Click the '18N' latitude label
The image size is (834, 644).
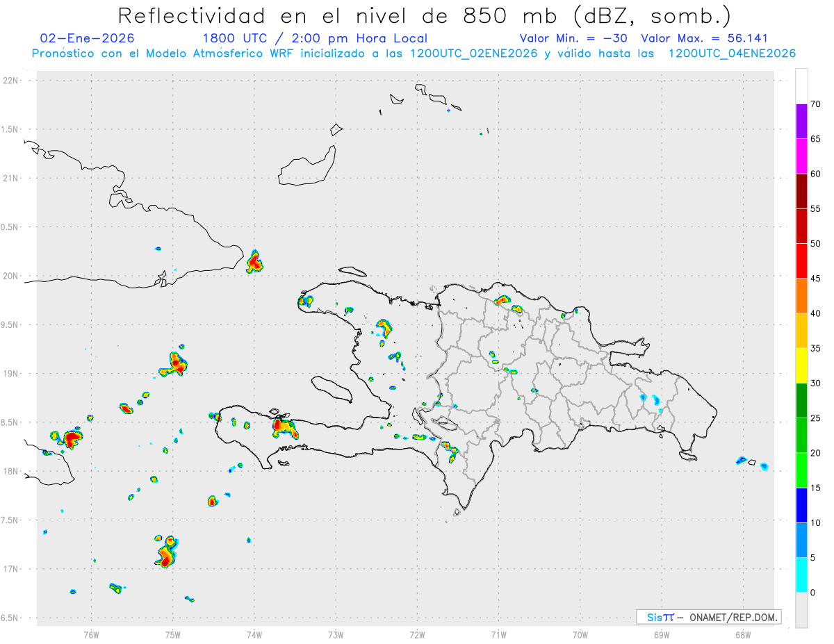click(x=12, y=472)
